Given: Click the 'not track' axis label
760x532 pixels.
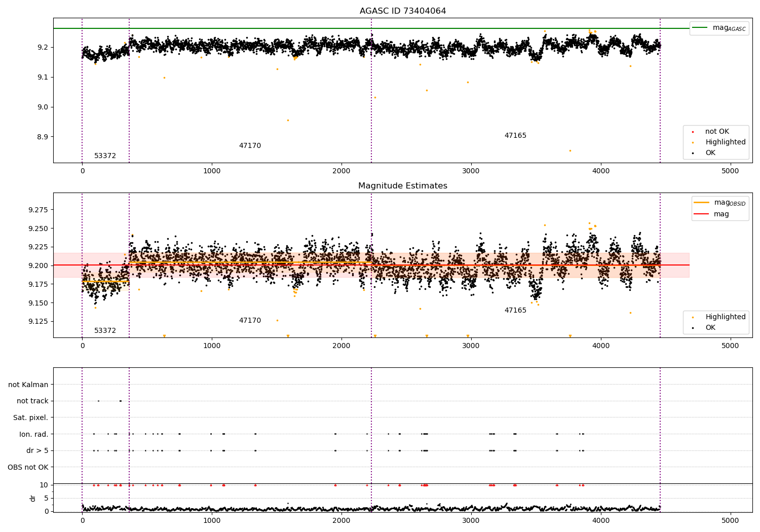Looking at the screenshot, I should 32,401.
